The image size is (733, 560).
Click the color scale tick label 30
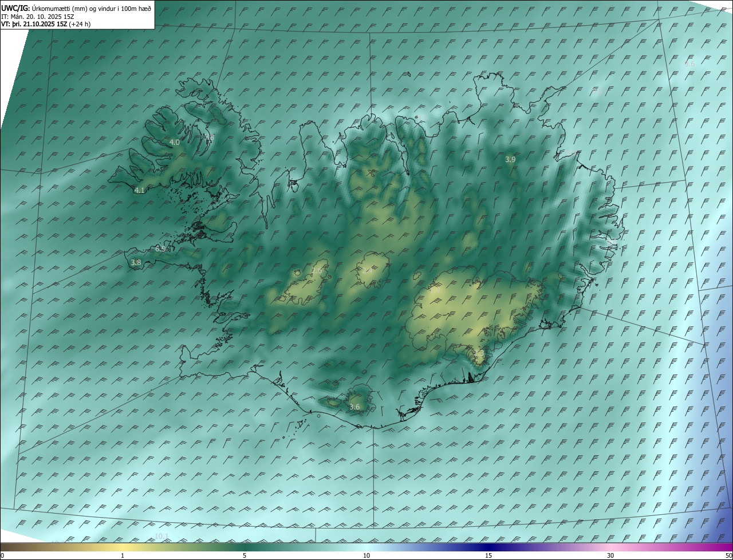coord(610,555)
